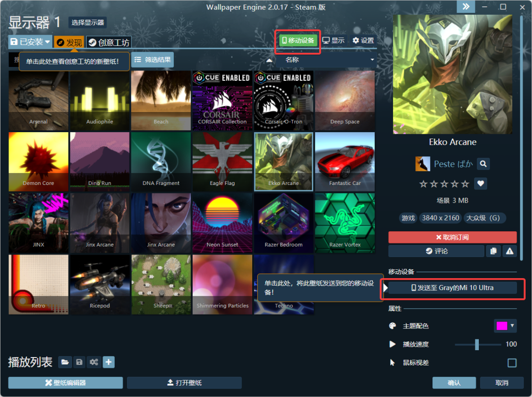
Task: Select Demon Core wallpaper
Action: tap(38, 162)
